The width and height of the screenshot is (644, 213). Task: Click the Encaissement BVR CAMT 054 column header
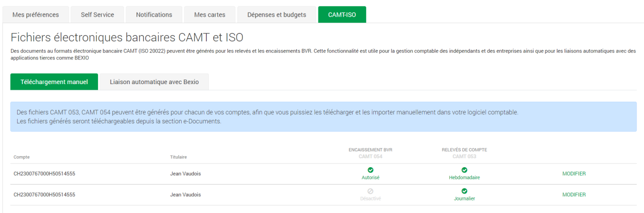(x=370, y=153)
